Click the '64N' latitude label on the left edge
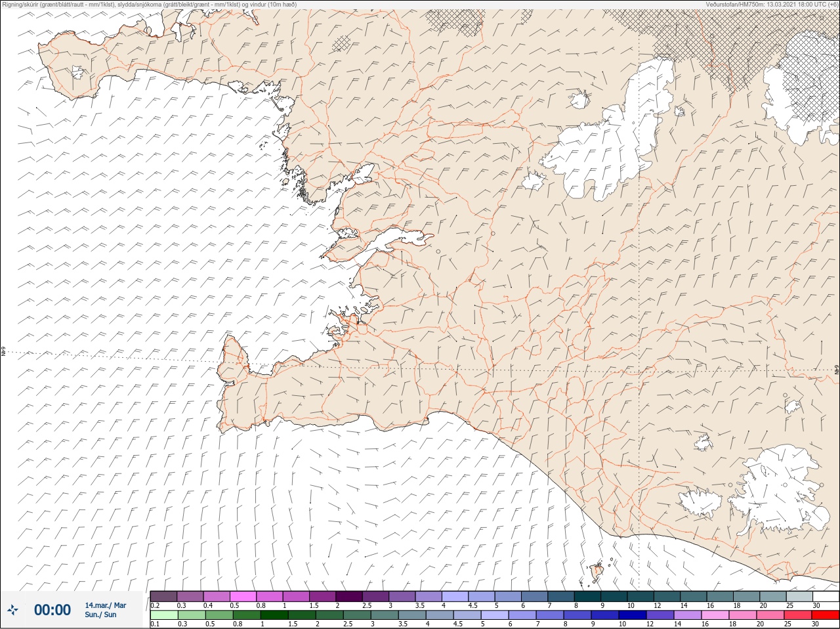Screen dimensions: 840x629 point(3,353)
